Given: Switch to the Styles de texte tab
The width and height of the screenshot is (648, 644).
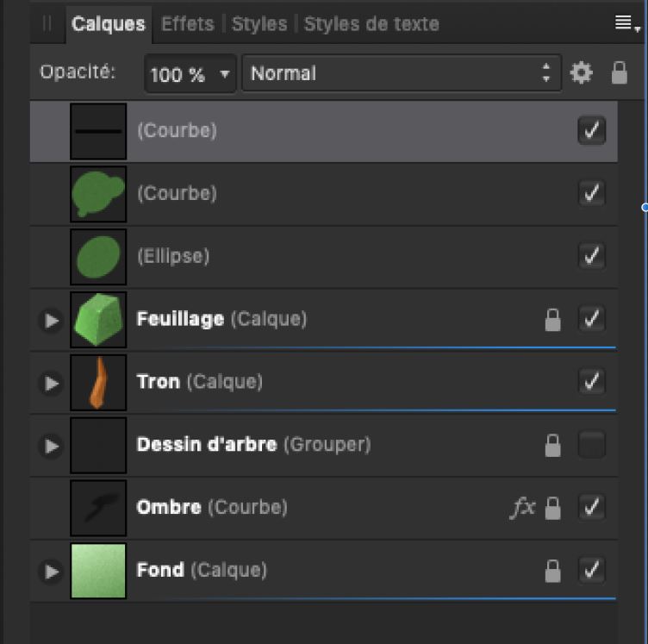Looking at the screenshot, I should (x=371, y=24).
